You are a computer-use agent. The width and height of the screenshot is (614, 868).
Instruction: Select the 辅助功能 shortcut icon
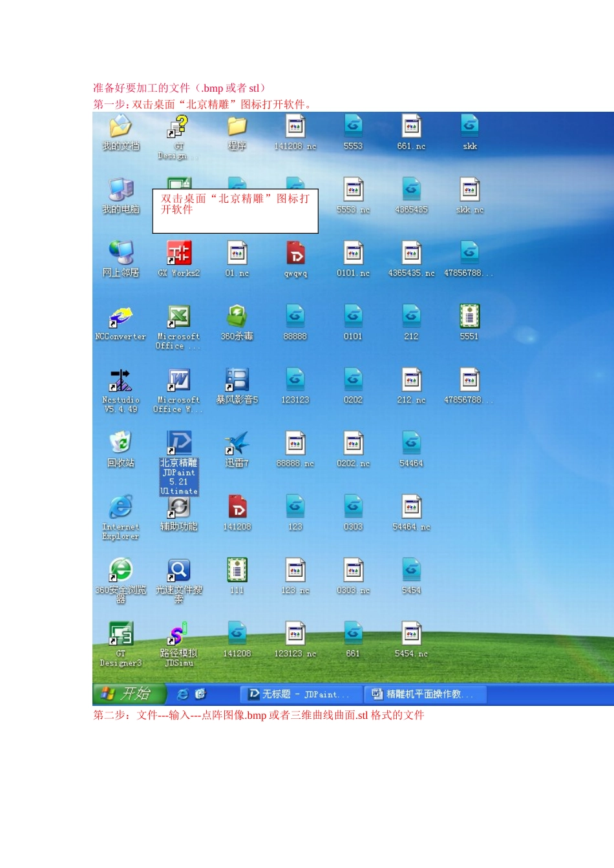[179, 515]
